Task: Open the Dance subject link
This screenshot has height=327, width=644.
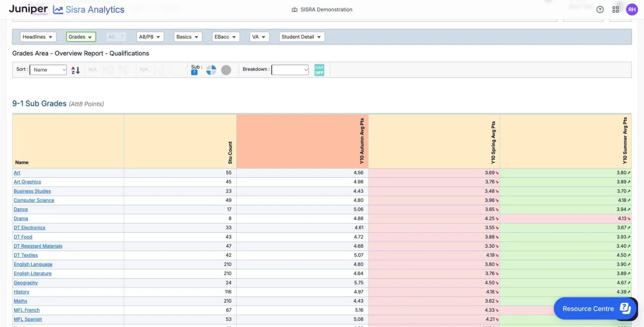Action: coord(20,209)
